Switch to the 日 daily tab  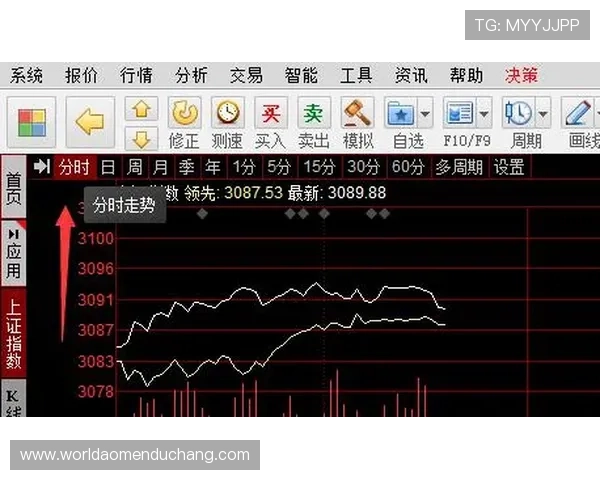coord(108,167)
